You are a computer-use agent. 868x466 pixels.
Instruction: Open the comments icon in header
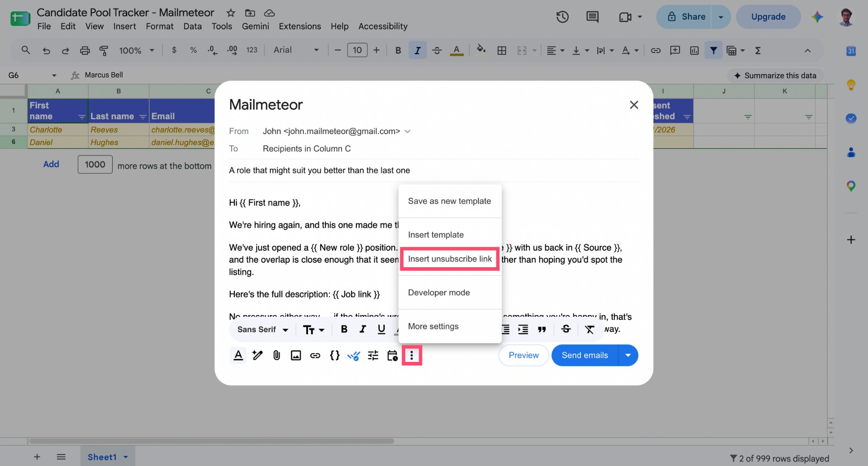(x=592, y=17)
